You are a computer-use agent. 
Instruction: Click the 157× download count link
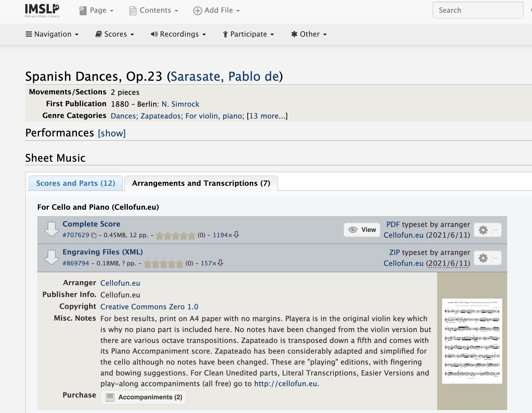(x=206, y=264)
